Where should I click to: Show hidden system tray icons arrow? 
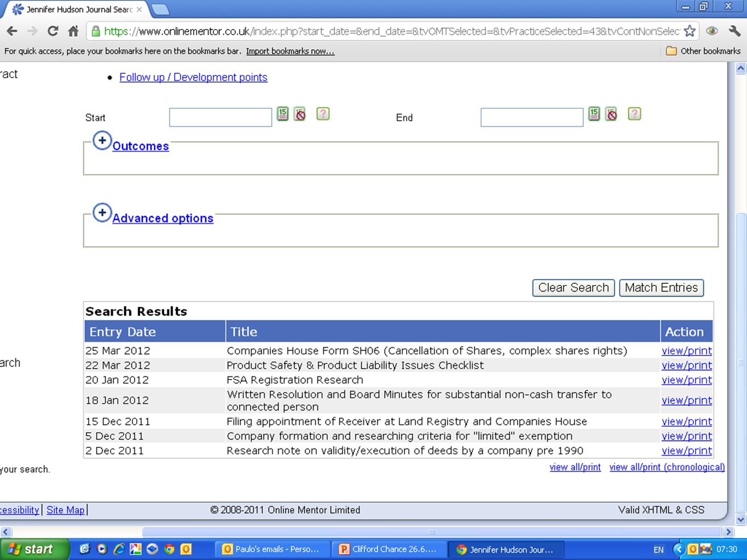(x=679, y=549)
